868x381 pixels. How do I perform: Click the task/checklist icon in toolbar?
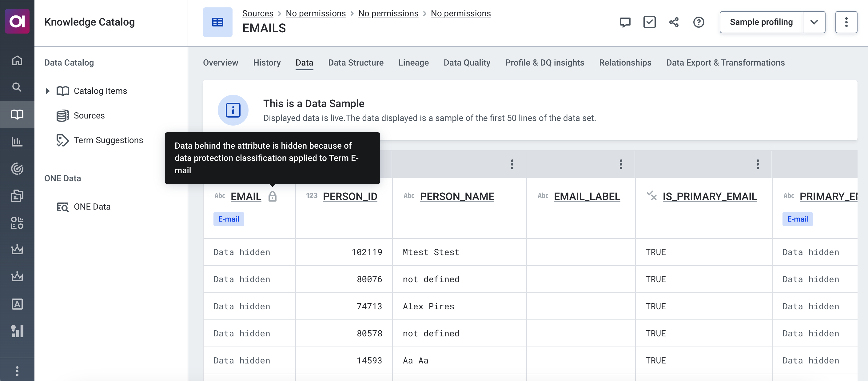(x=649, y=22)
